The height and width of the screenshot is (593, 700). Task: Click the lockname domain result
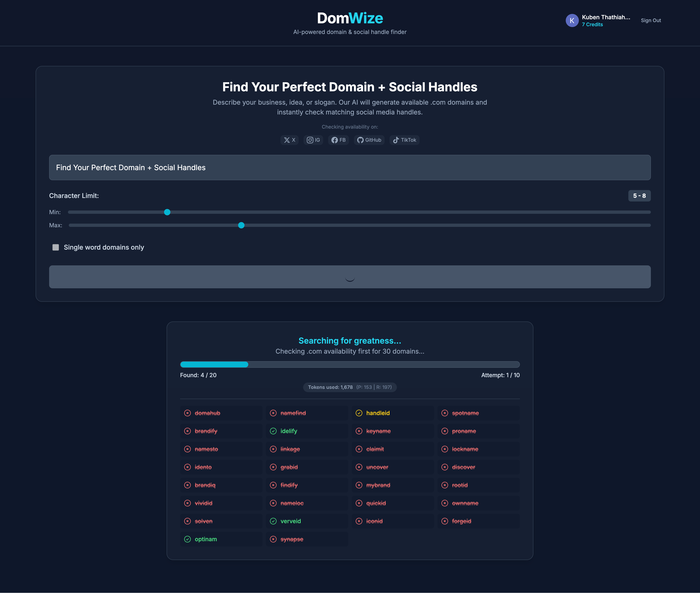tap(478, 449)
